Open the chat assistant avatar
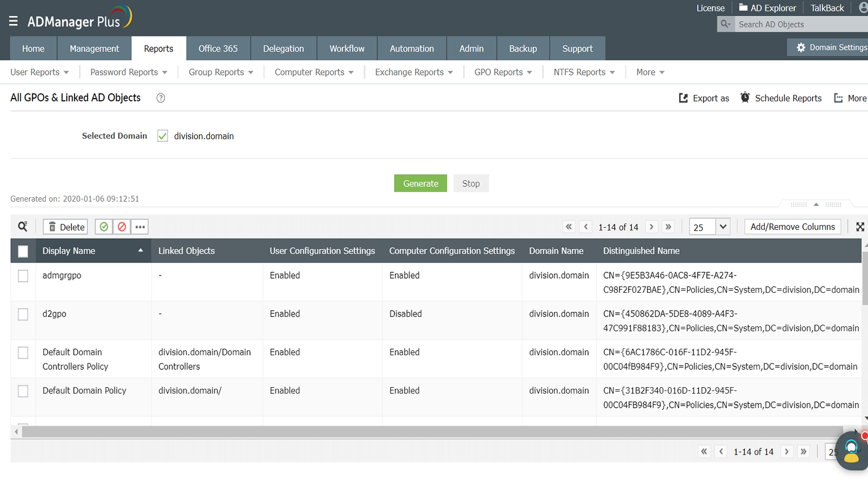The image size is (868, 488). pos(852,451)
